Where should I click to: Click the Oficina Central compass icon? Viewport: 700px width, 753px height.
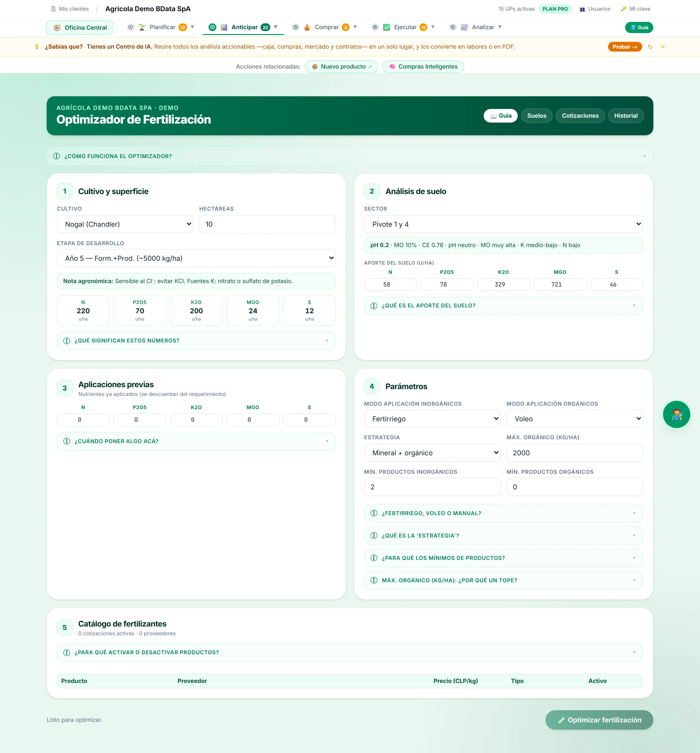(57, 28)
